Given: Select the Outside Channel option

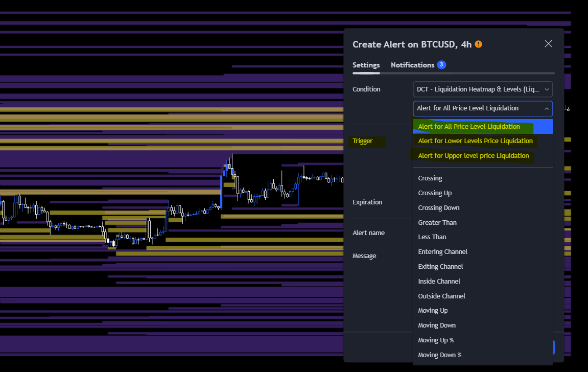Looking at the screenshot, I should click(x=441, y=296).
